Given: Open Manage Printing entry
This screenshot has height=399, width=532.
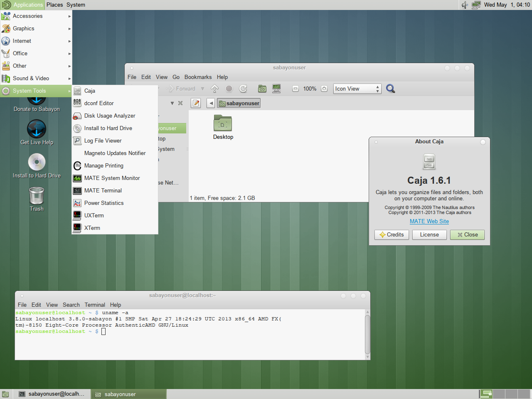Looking at the screenshot, I should coord(115,165).
